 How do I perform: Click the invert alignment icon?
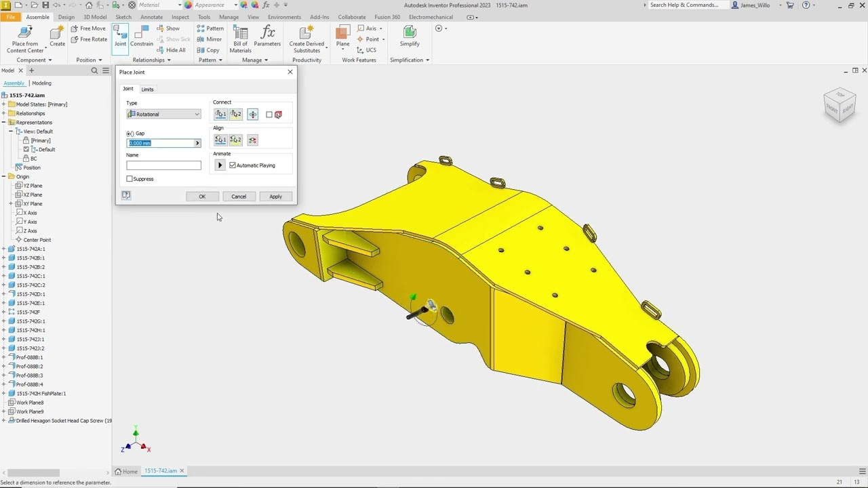(x=252, y=140)
